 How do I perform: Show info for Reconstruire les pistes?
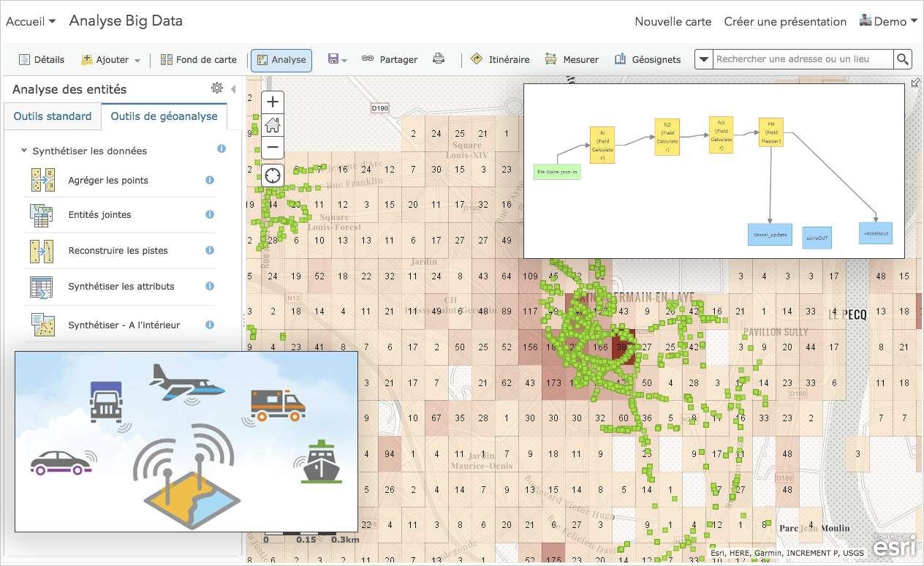point(210,250)
